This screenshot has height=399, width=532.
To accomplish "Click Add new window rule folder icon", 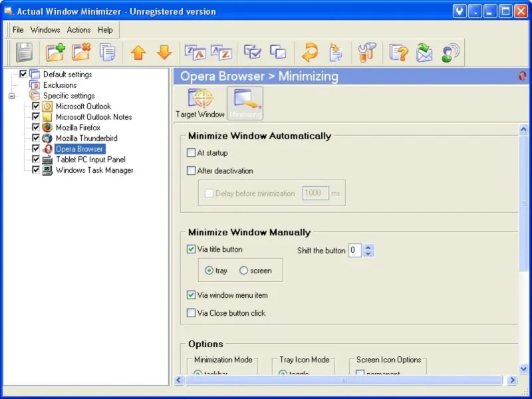I will pos(55,53).
